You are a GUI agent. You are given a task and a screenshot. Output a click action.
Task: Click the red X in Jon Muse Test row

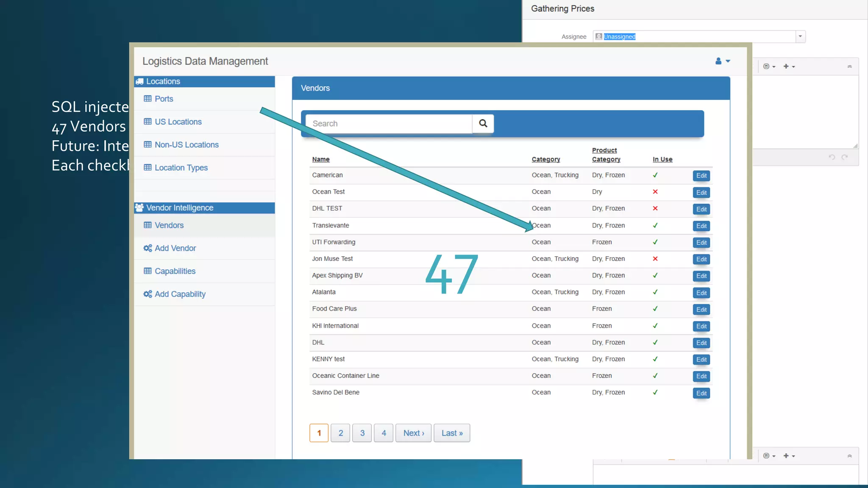click(655, 258)
